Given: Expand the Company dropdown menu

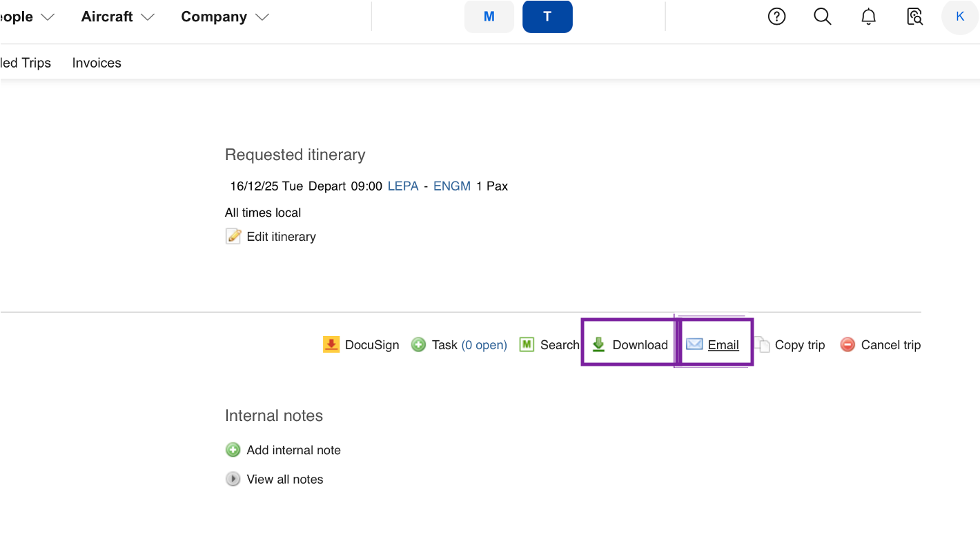Looking at the screenshot, I should pos(224,17).
